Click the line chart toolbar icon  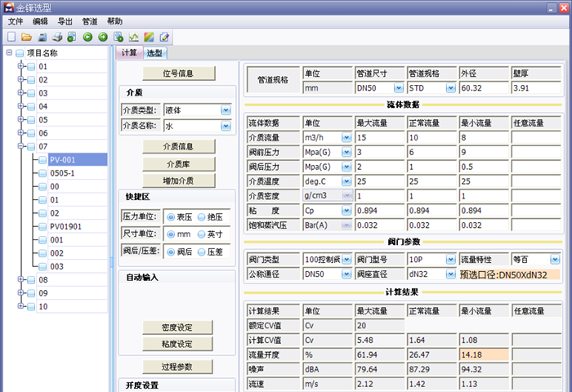(x=133, y=37)
